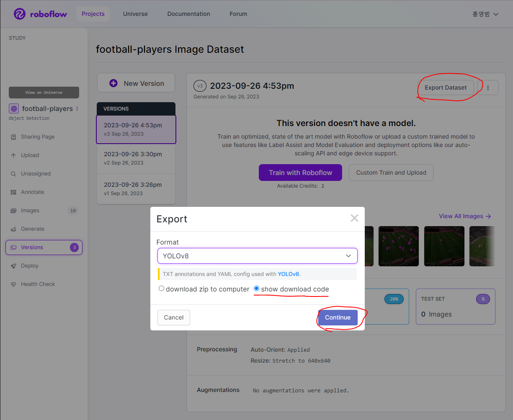Open the user account dropdown 홍영범
This screenshot has height=420, width=513.
(x=485, y=14)
